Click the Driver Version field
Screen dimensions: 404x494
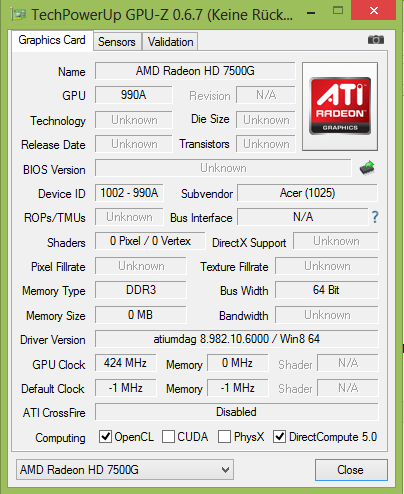point(237,339)
